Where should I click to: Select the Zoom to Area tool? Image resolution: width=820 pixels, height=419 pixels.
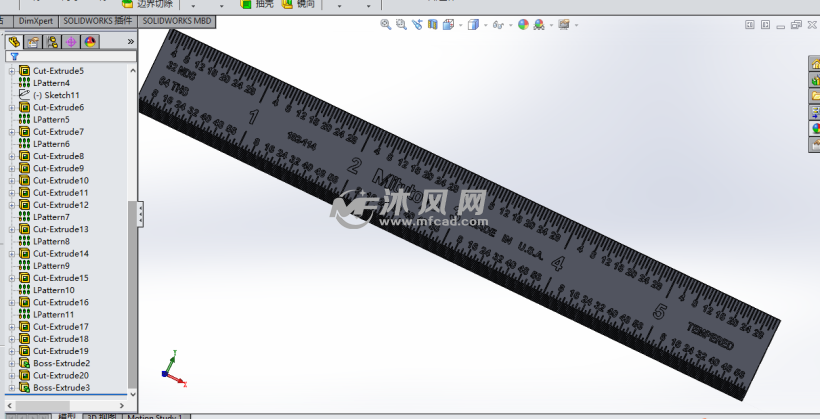point(401,24)
